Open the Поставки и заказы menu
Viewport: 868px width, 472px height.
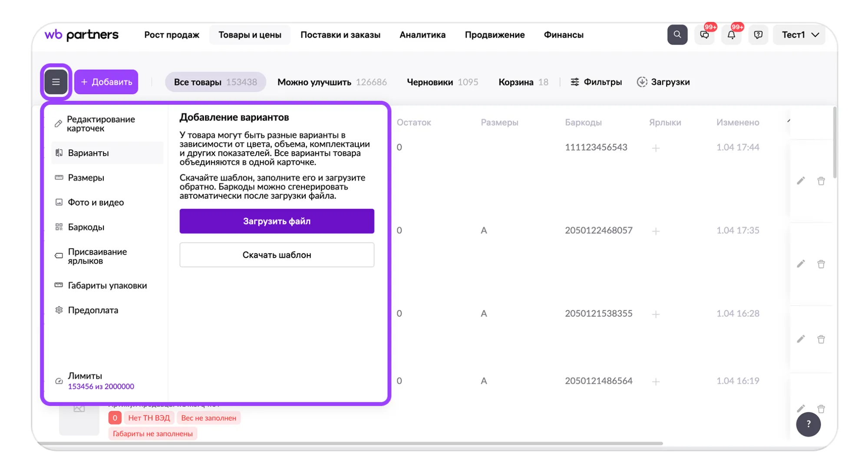[x=340, y=34]
